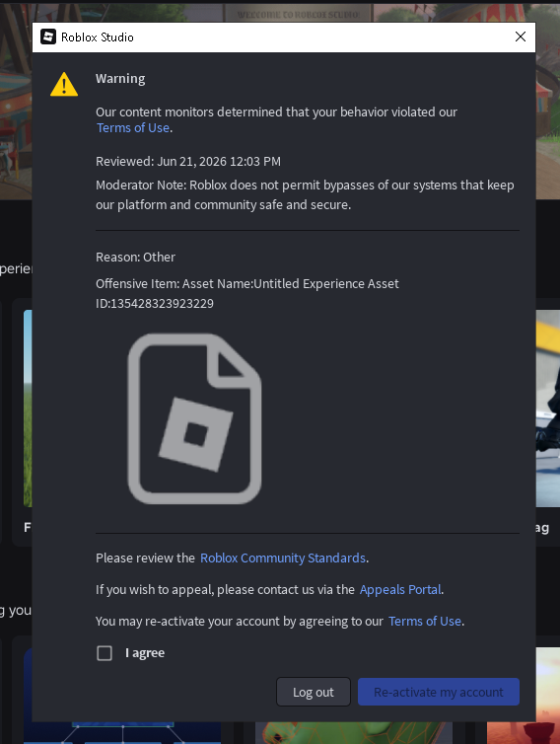Click the Moderator Note paragraph

[x=305, y=195]
